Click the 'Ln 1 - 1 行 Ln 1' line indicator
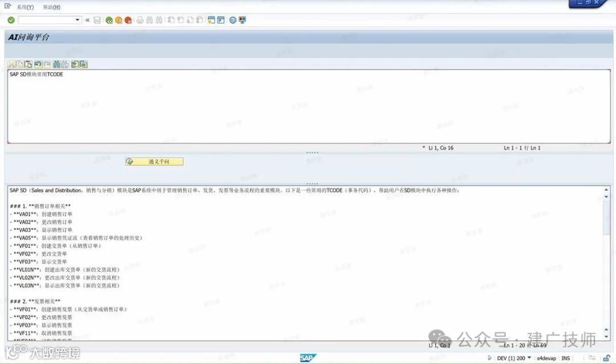Viewport: 616px width, 364px height. coord(522,148)
